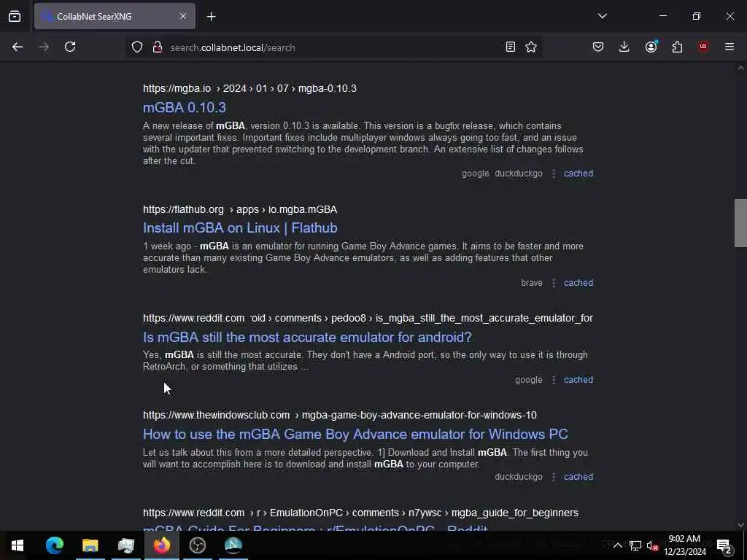This screenshot has height=560, width=747.
Task: Open the downloads panel
Action: 624,47
